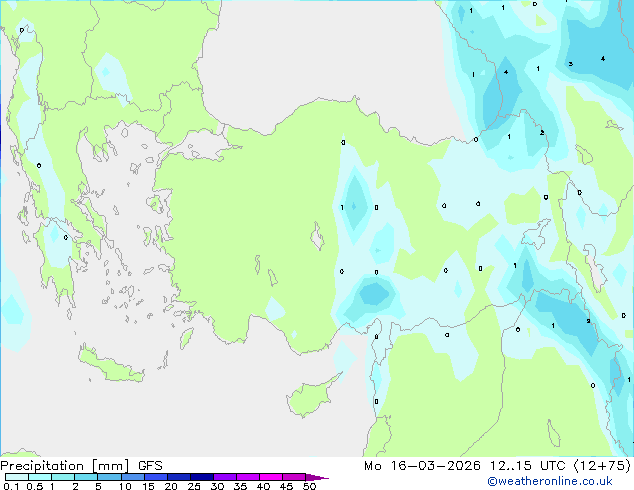Click the 0.5–1 mm legend color swatch

[40, 477]
